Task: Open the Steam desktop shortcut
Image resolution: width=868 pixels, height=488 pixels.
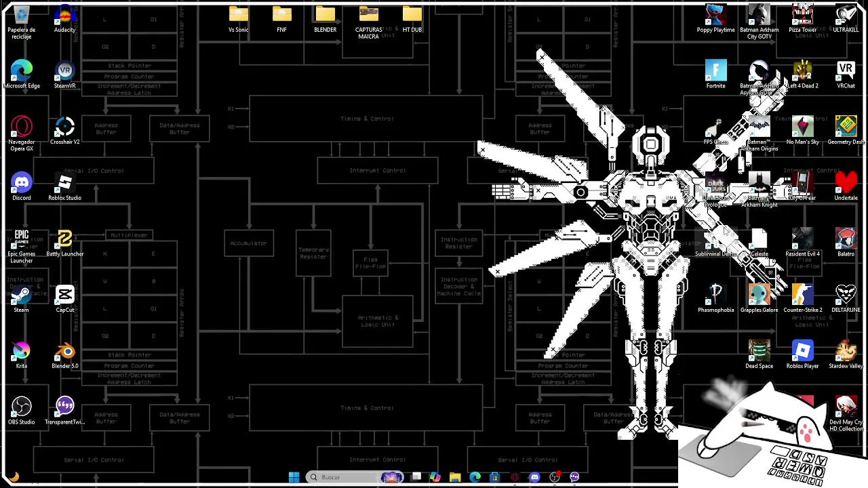Action: tap(22, 298)
